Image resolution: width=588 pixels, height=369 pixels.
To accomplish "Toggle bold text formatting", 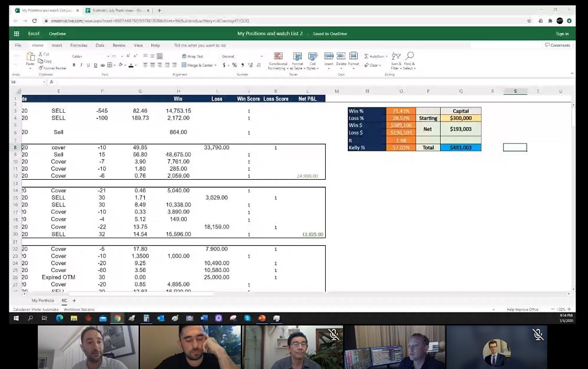I will (74, 66).
